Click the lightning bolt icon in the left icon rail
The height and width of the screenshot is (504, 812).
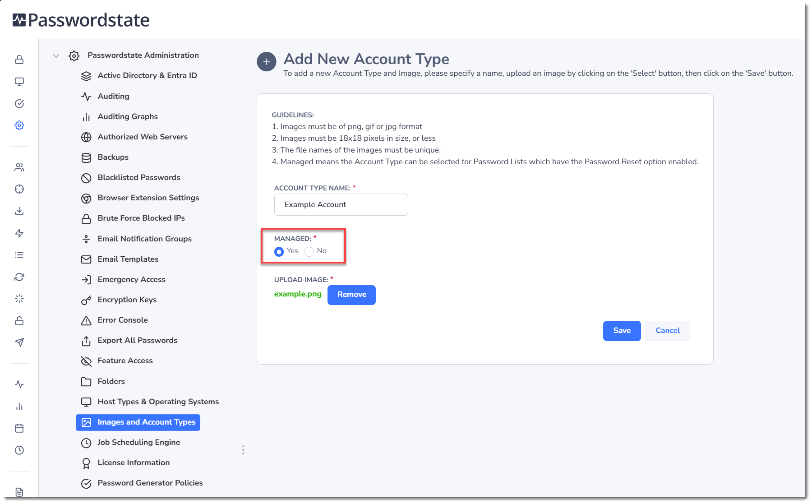pyautogui.click(x=19, y=233)
